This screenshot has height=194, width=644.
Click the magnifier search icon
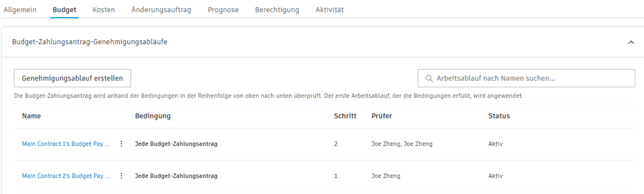point(429,78)
